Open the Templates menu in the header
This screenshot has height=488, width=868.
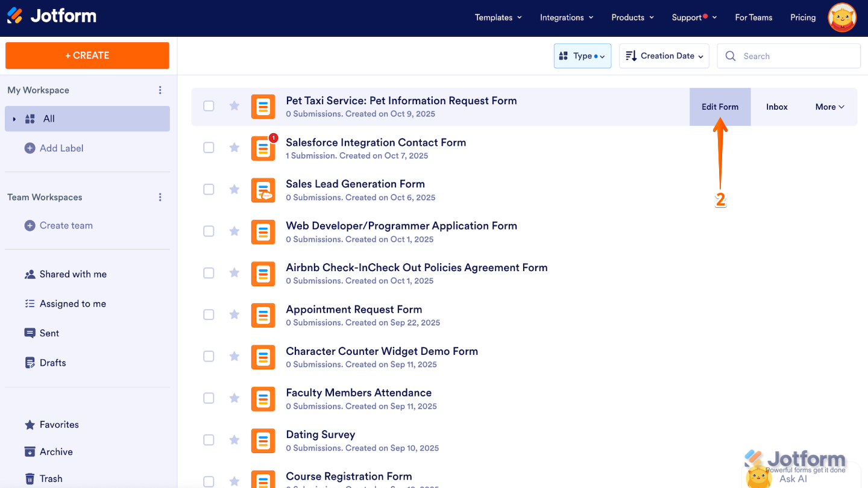pyautogui.click(x=498, y=17)
